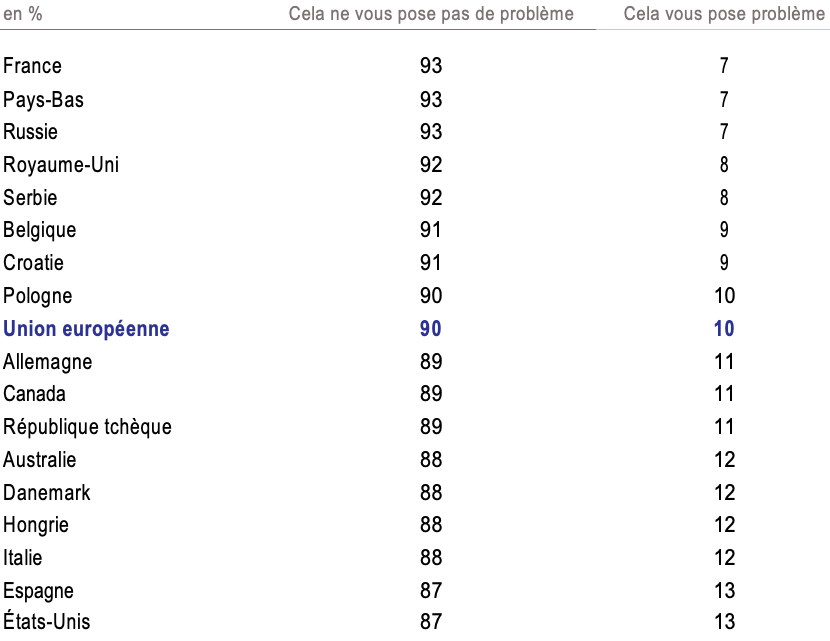The width and height of the screenshot is (830, 641).
Task: Click the 'Cela vous pose problème' column header
Action: pos(724,14)
